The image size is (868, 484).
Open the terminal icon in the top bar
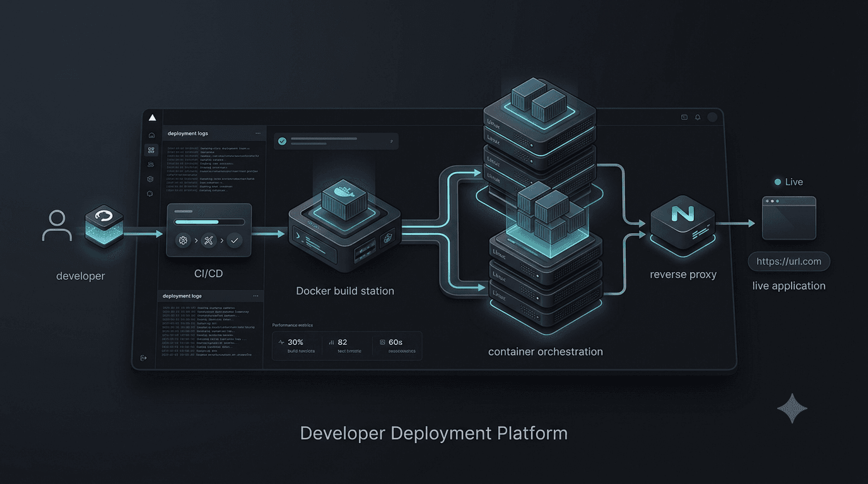[684, 117]
